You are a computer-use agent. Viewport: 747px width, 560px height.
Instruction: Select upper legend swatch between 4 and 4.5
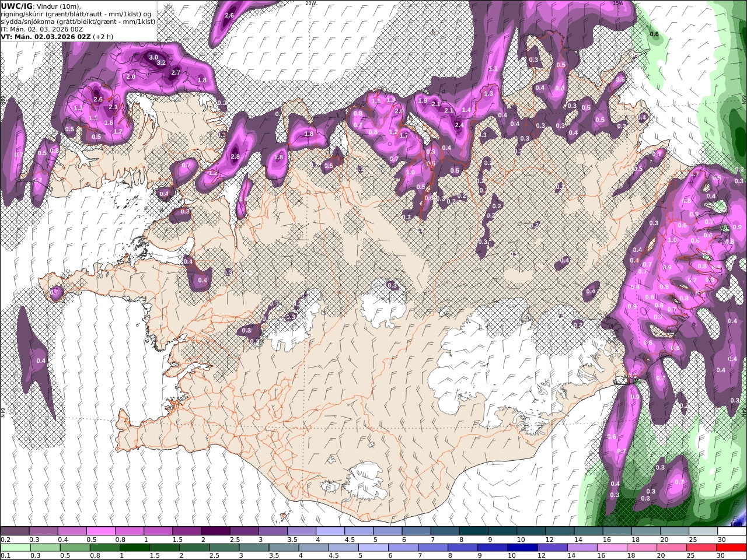click(330, 531)
